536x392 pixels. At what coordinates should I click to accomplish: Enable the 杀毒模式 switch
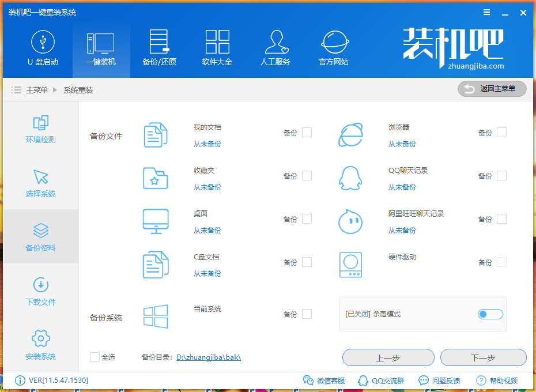[x=490, y=314]
